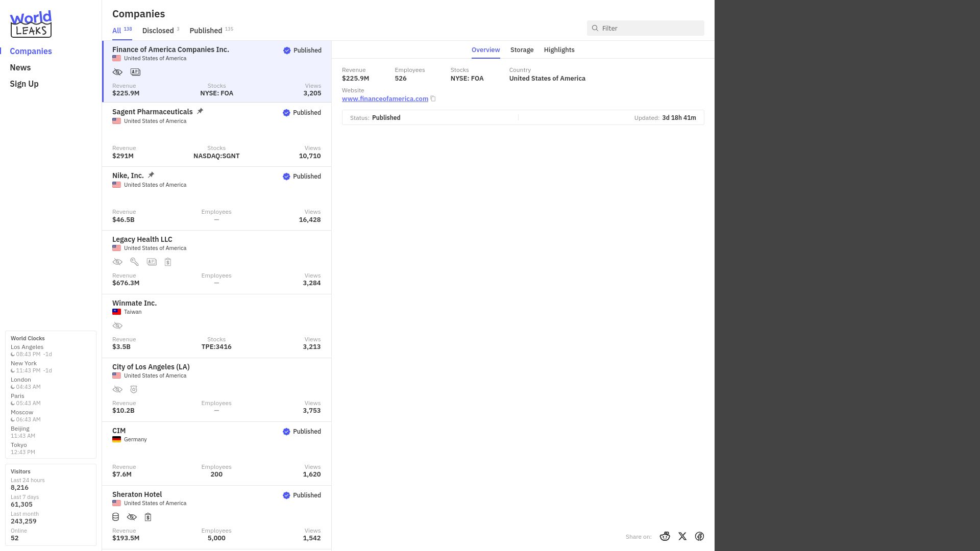Click the crossed-eye icon in Sheraton Hotel card
Image resolution: width=980 pixels, height=551 pixels.
pos(132,517)
